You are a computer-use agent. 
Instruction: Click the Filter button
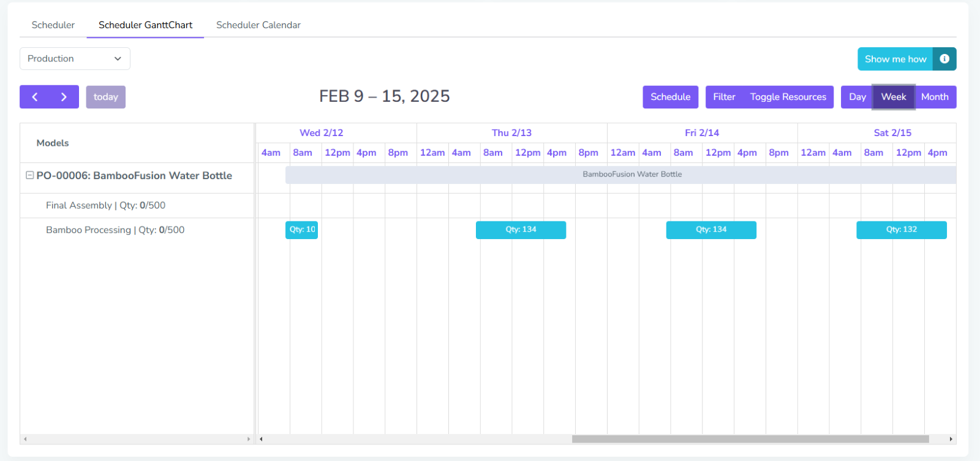pyautogui.click(x=724, y=97)
